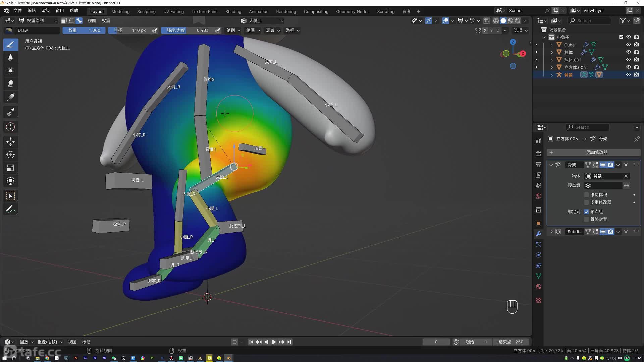The image size is (644, 362).
Task: Switch to the Modeling workspace tab
Action: click(x=120, y=11)
